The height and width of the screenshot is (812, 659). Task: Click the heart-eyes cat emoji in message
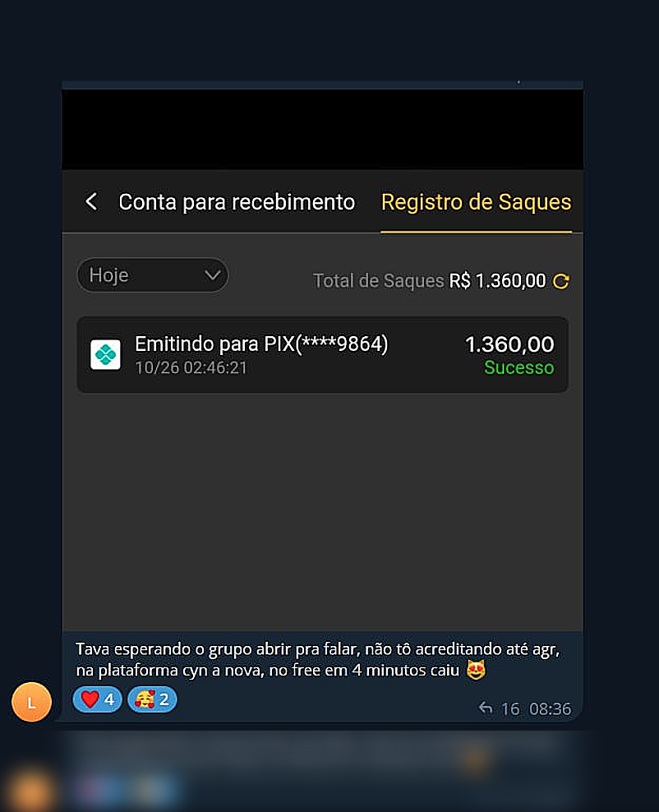tap(476, 670)
